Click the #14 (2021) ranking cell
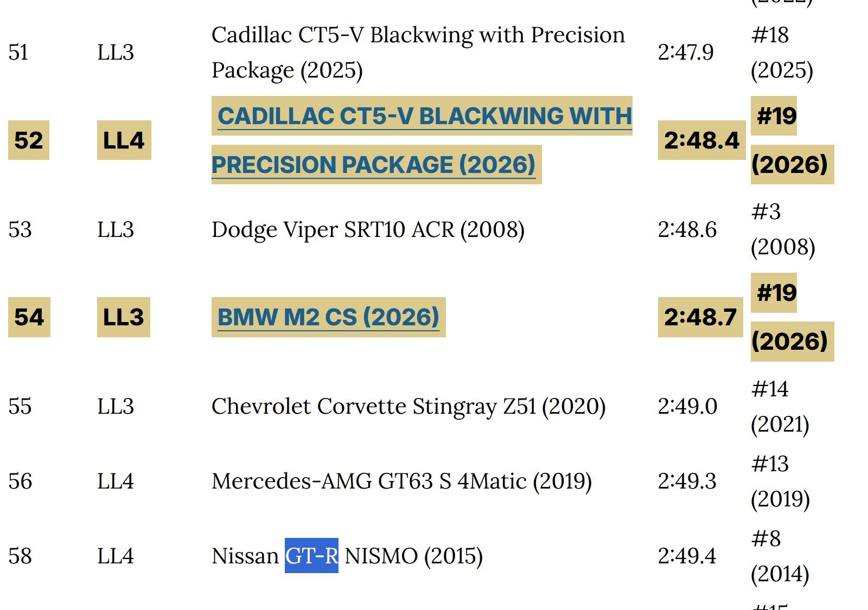Screen dimensions: 868x610 (780, 407)
